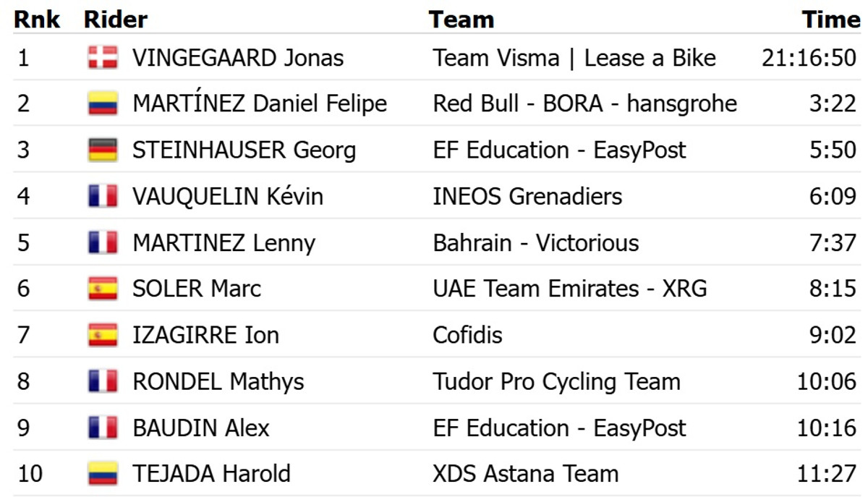Open UAE Team Emirates - XRG page
This screenshot has height=497, width=868.
coord(569,289)
